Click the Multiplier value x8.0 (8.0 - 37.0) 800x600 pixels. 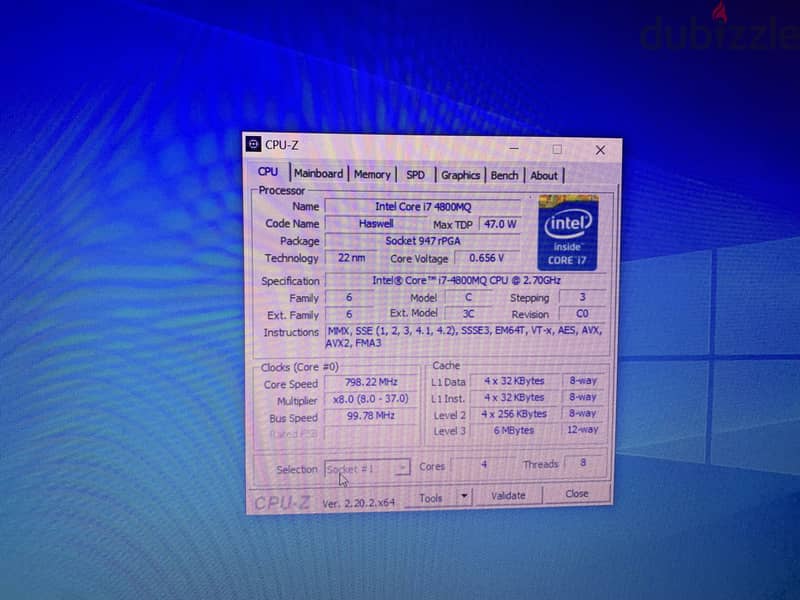click(x=371, y=399)
